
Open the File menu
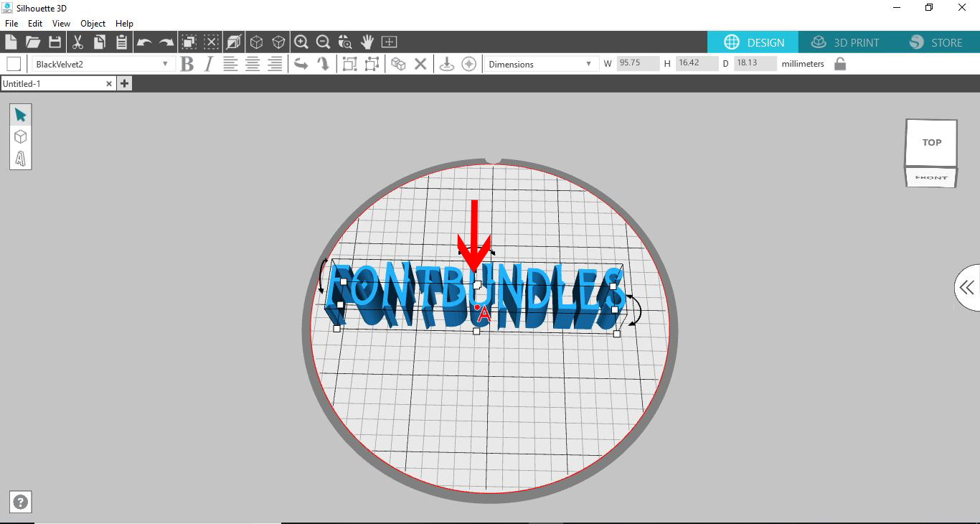pyautogui.click(x=11, y=24)
